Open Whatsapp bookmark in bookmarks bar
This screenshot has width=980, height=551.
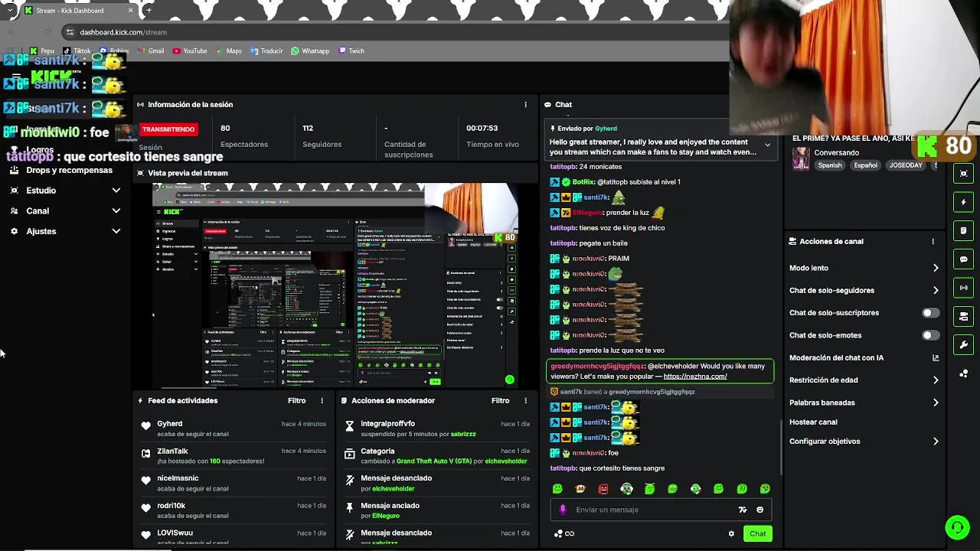[x=310, y=51]
